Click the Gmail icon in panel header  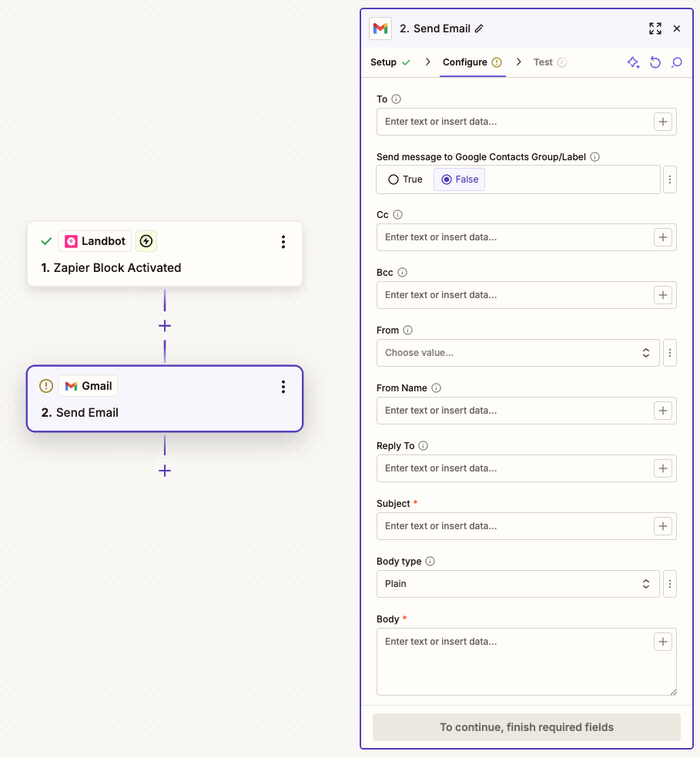[x=380, y=29]
